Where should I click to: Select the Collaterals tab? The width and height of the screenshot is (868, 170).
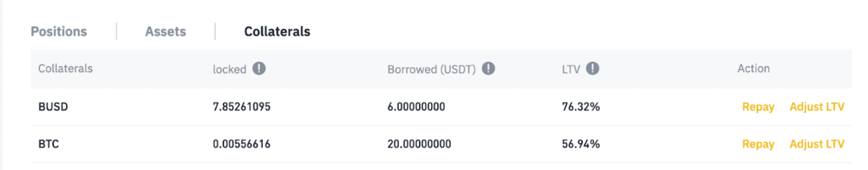pos(277,31)
